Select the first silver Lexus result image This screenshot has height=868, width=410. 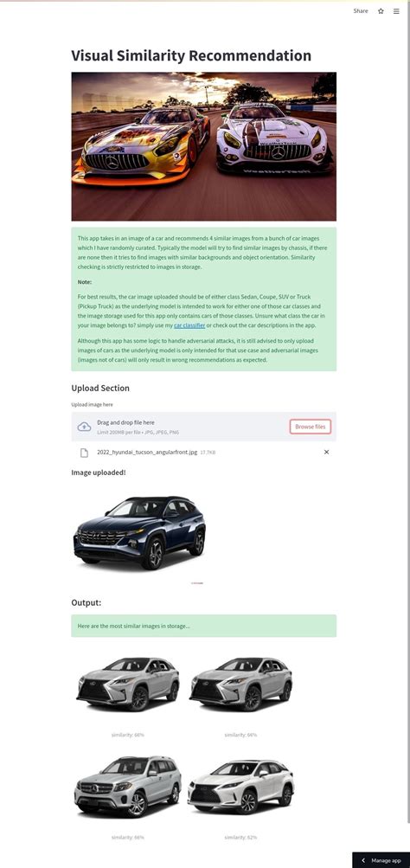pyautogui.click(x=128, y=684)
